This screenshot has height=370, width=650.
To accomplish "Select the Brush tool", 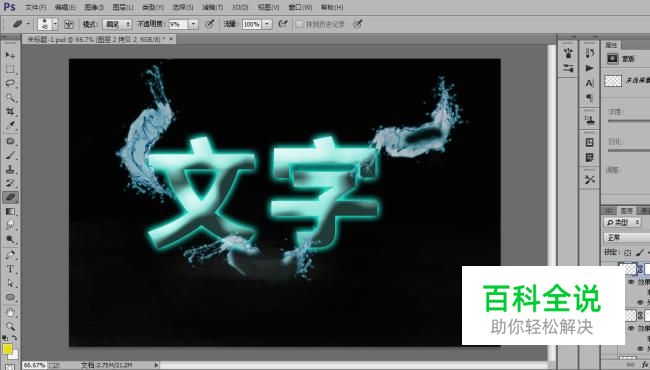I will click(10, 155).
